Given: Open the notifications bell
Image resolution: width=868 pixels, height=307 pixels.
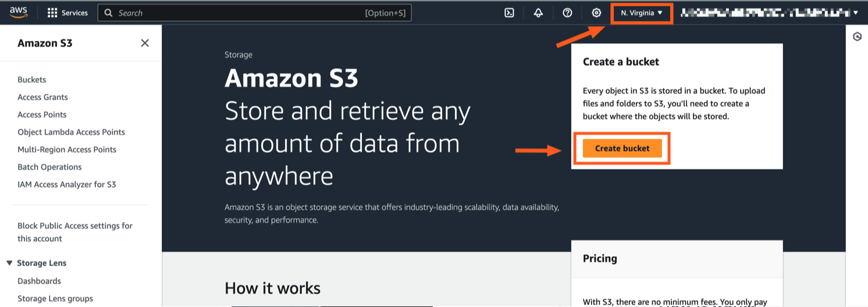Looking at the screenshot, I should pos(538,13).
